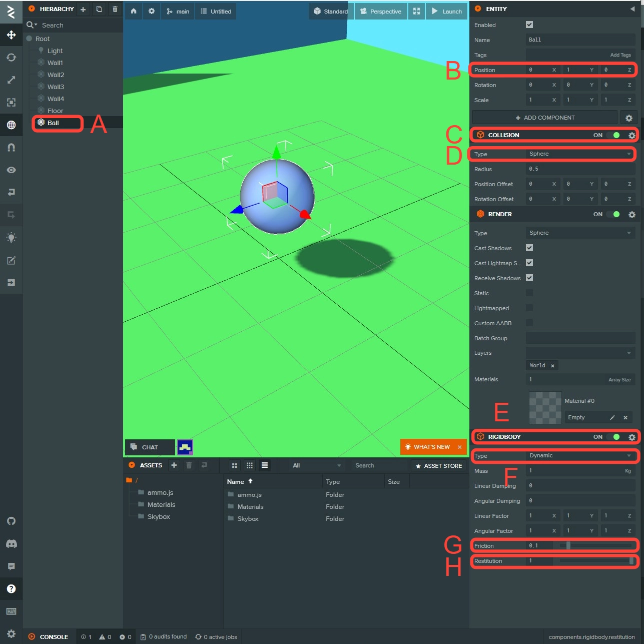The image size is (644, 644).
Task: Delete the selected entity using the Hierarchy trash icon
Action: coord(115,9)
